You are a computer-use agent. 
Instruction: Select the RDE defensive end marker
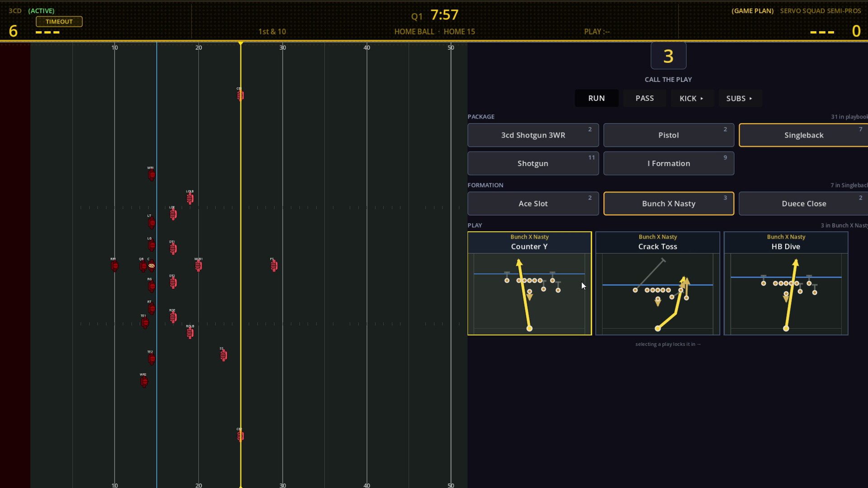click(x=173, y=317)
